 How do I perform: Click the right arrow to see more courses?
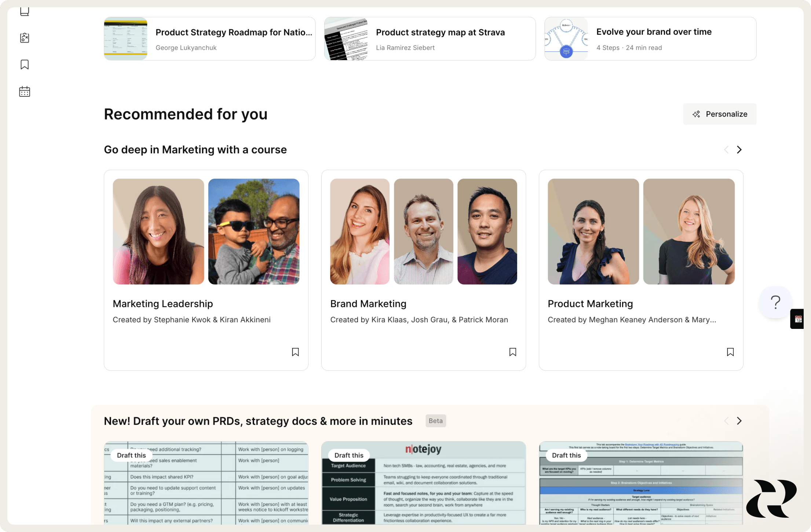coord(739,150)
